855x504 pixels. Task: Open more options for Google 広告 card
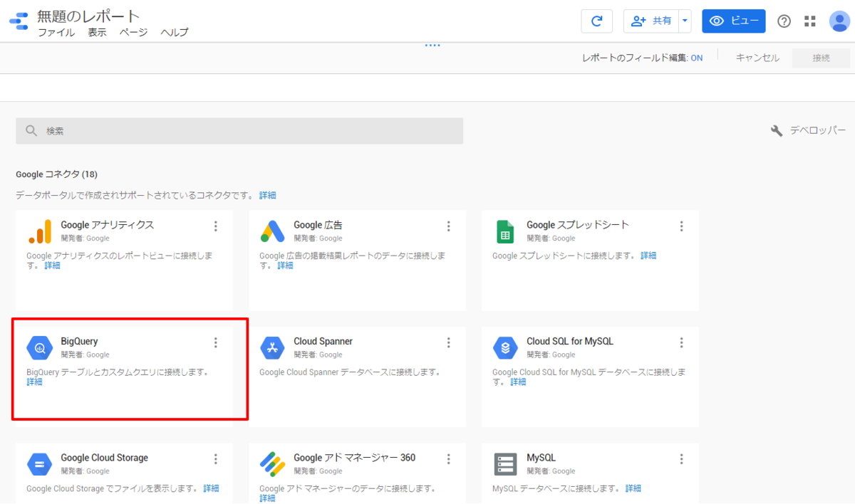(x=449, y=226)
